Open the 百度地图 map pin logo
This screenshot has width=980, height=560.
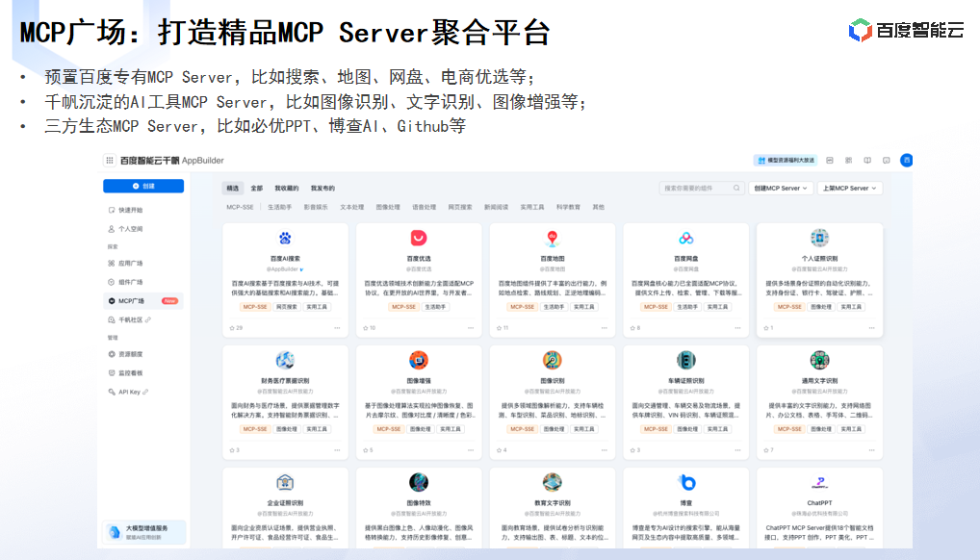pyautogui.click(x=552, y=238)
